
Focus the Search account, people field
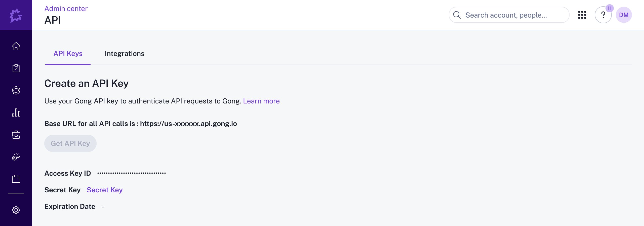tap(509, 15)
